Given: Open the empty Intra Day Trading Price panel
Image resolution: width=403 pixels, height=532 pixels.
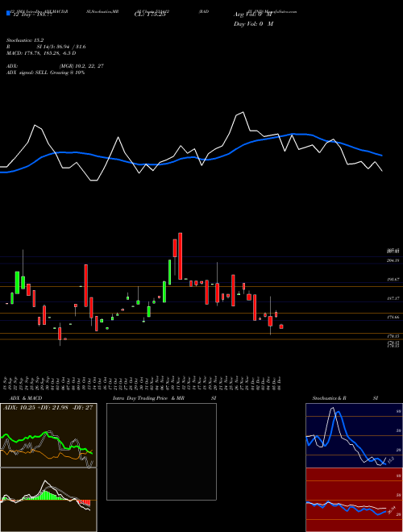Looking at the screenshot, I should [161, 451].
